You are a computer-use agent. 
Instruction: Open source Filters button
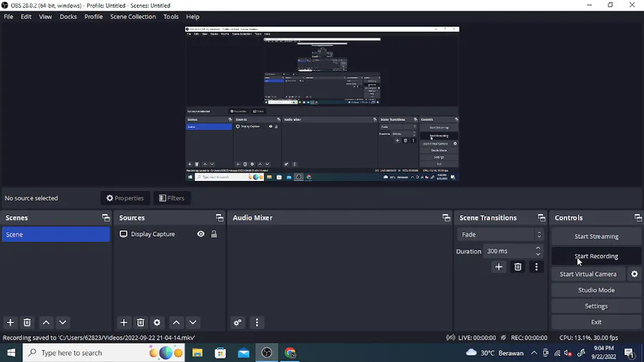tap(172, 198)
